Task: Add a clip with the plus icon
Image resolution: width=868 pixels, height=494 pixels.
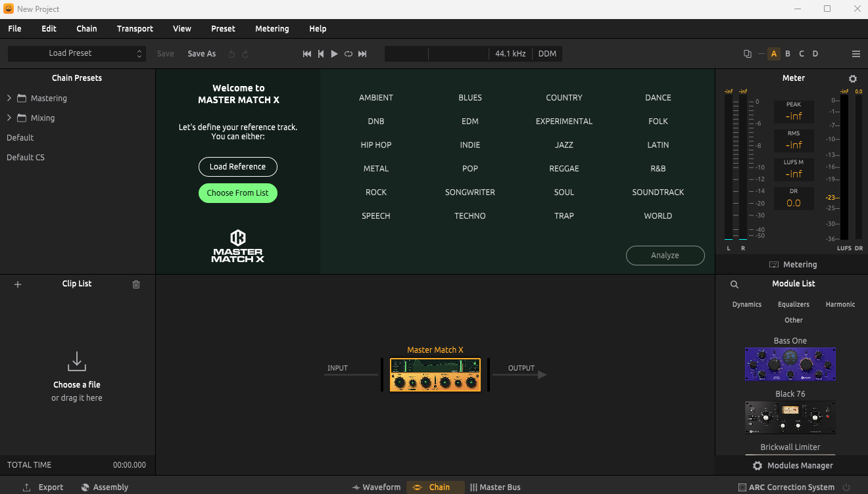Action: 18,284
